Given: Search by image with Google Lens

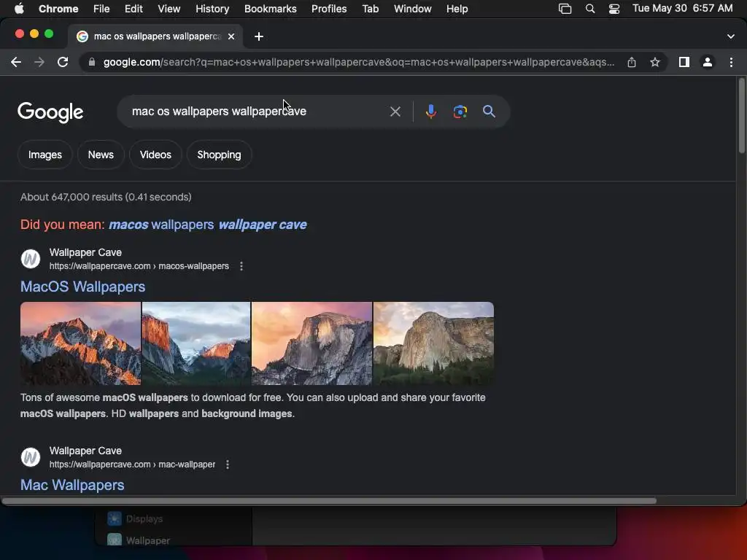Looking at the screenshot, I should click(x=460, y=112).
